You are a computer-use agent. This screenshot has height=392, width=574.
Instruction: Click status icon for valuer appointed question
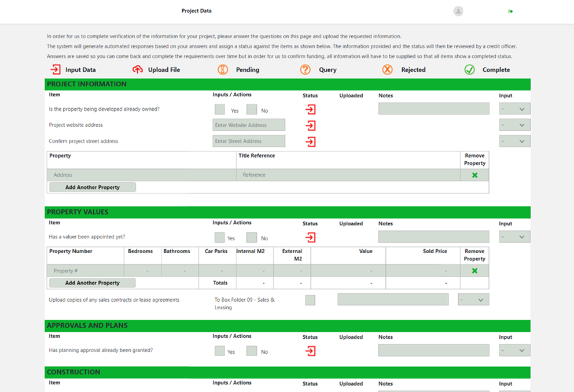(x=310, y=237)
